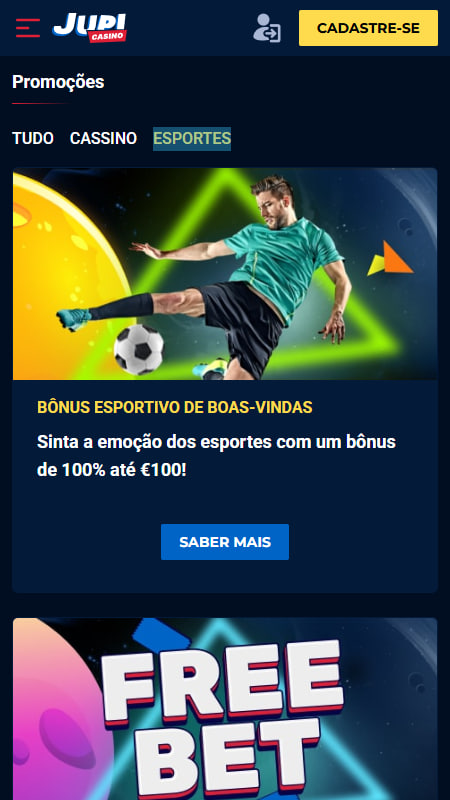Open the red hamburger menu icon
The image size is (450, 800).
point(28,28)
